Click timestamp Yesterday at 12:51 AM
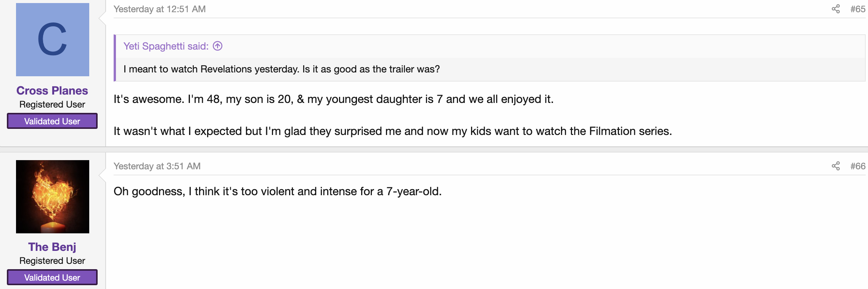 click(160, 9)
